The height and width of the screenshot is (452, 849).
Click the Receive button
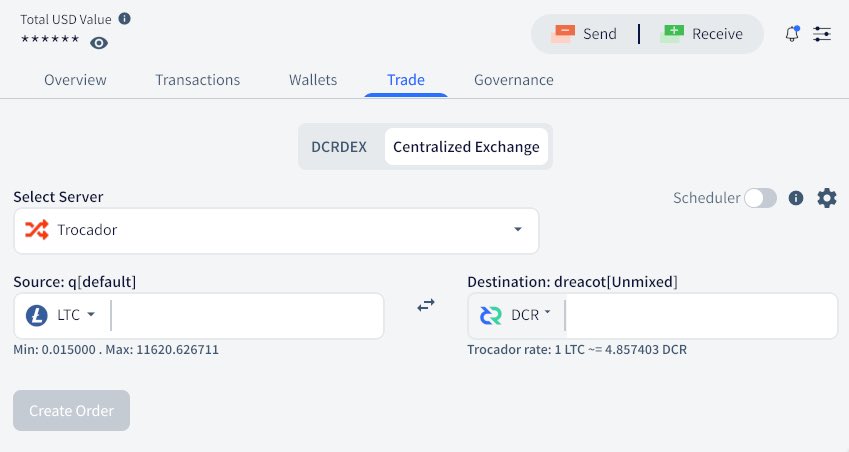point(702,34)
